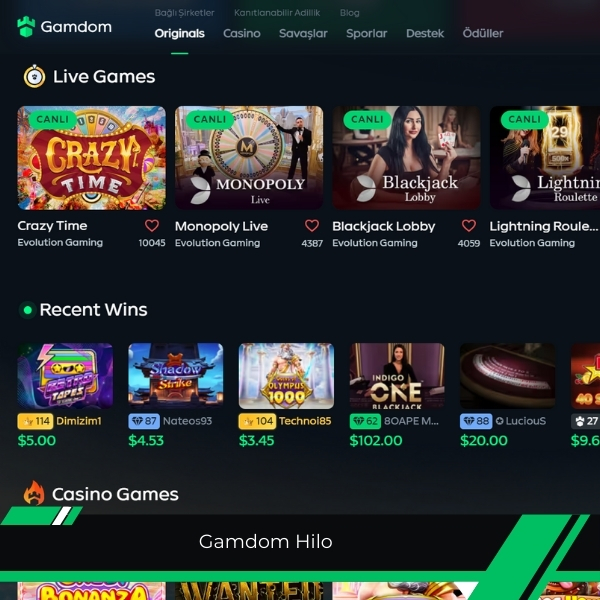Click the Gamdom castle logo icon
Screen dimensions: 600x600
(x=26, y=27)
